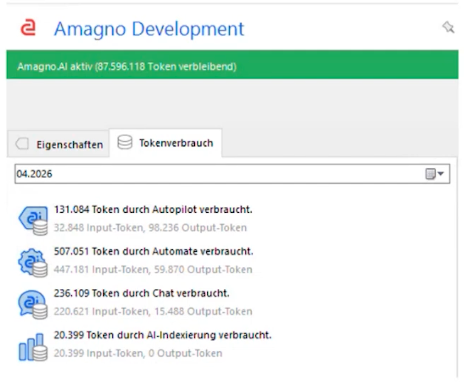Screen dimensions: 464x382
Task: Open the month picker calendar dropdown
Action: pyautogui.click(x=435, y=174)
